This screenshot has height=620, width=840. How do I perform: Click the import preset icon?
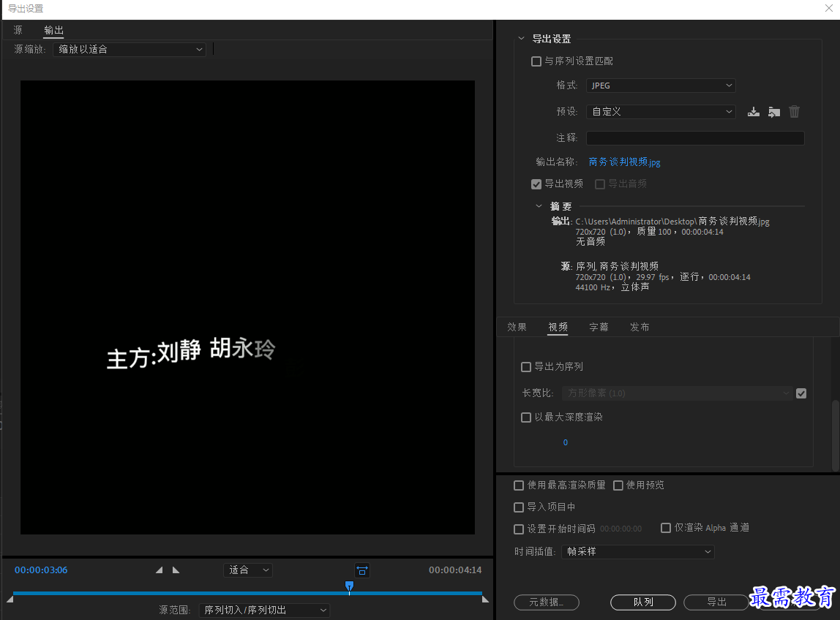coord(774,112)
